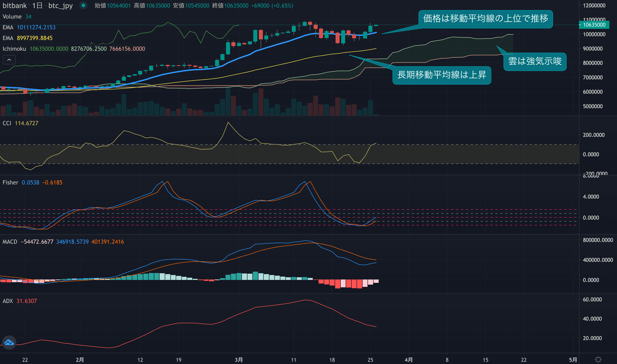This screenshot has width=617, height=364.
Task: Collapse the indicator legend with the chevron button
Action: [x=9, y=60]
